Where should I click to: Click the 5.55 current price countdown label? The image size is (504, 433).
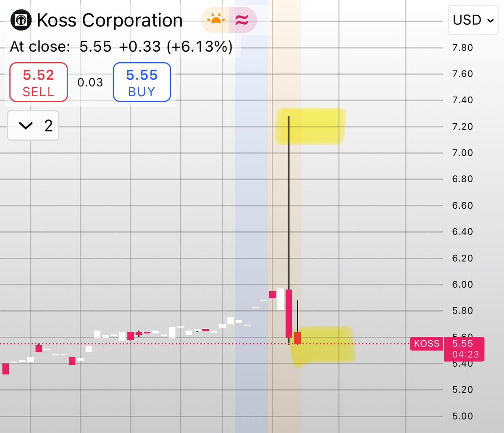point(464,349)
